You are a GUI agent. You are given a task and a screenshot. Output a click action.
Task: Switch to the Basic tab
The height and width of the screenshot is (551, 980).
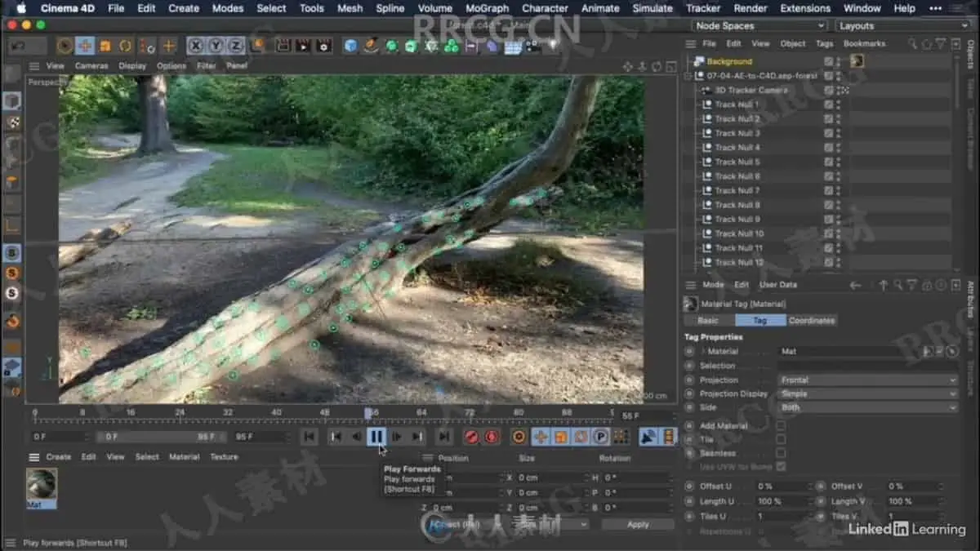[x=708, y=321]
